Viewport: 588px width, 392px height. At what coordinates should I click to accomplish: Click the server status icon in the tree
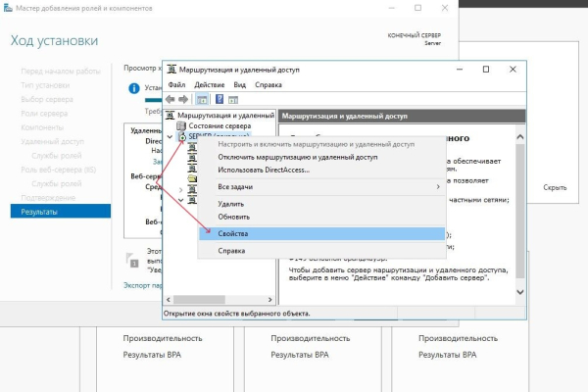click(x=181, y=125)
